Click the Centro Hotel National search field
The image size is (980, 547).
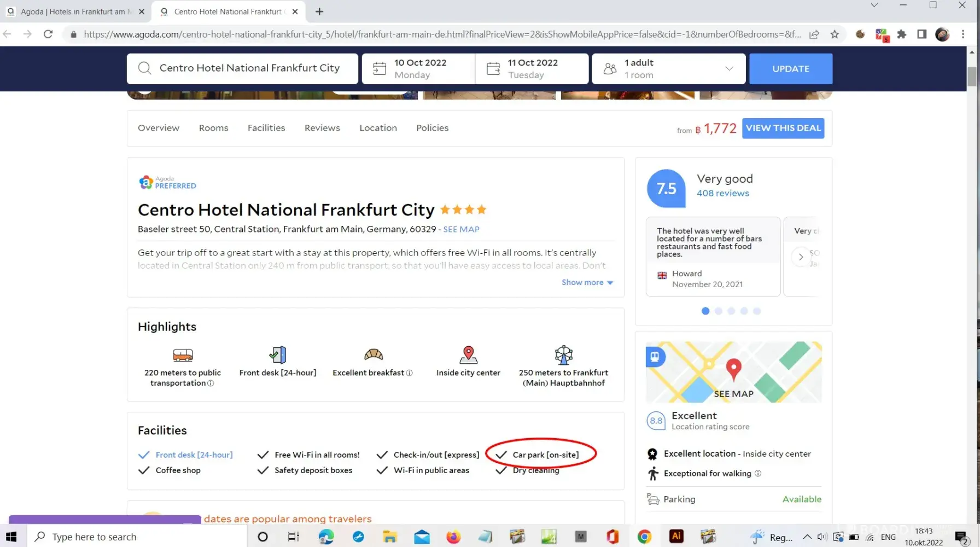[242, 68]
